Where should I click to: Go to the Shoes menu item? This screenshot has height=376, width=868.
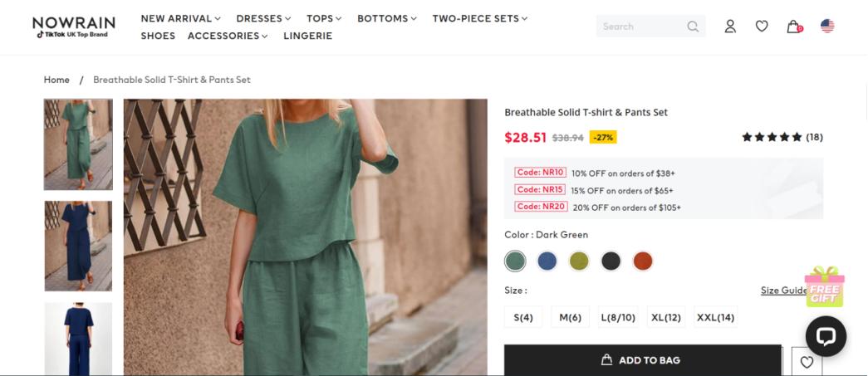158,36
